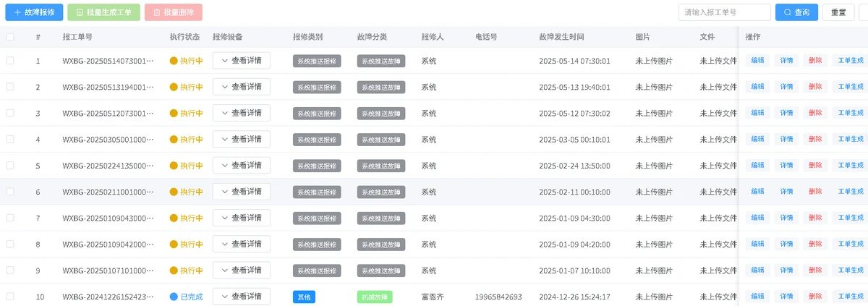Click the 批量删除 button

174,12
